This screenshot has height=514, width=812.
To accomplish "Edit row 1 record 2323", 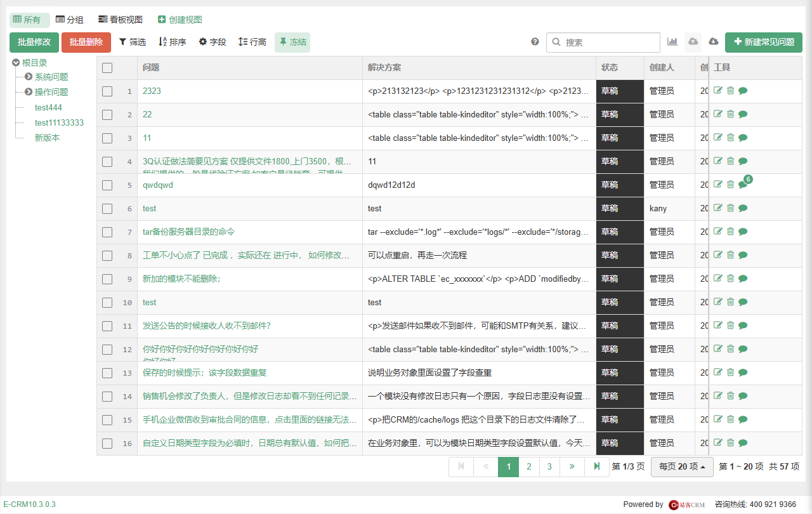I will click(x=718, y=91).
